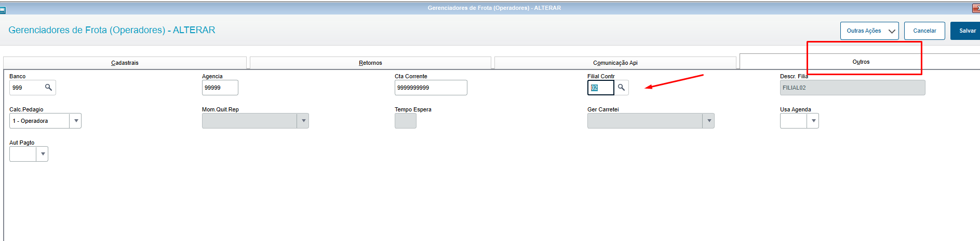Click the Cta Corrente input field
This screenshot has height=241, width=980.
431,88
